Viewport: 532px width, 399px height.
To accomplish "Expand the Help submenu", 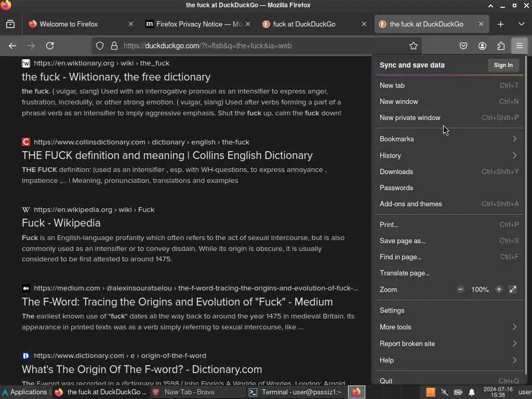I will click(449, 361).
